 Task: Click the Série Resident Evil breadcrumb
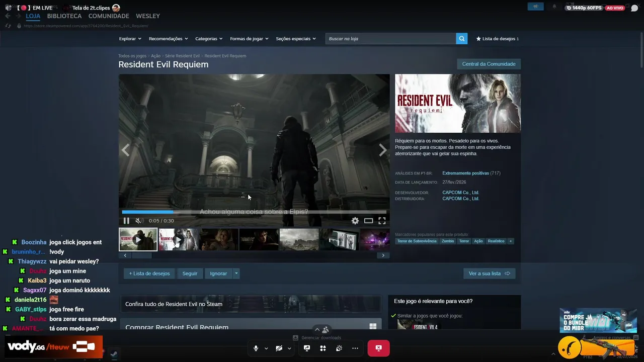click(182, 56)
